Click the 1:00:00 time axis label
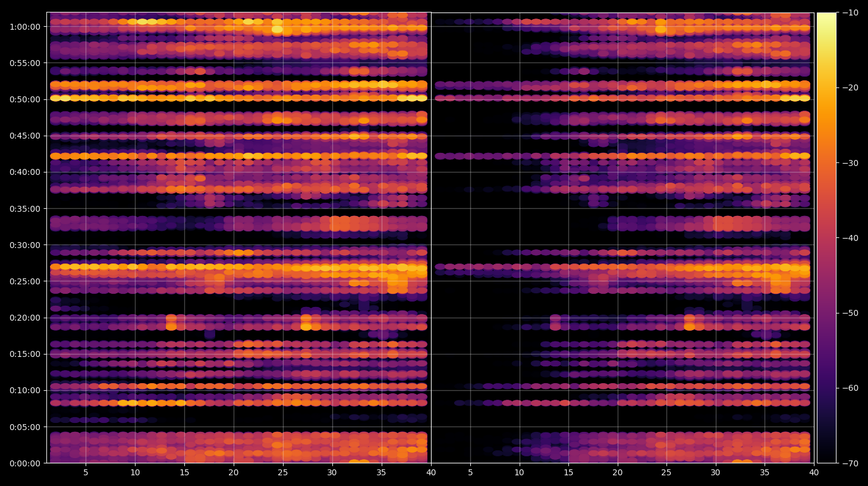 pos(25,27)
